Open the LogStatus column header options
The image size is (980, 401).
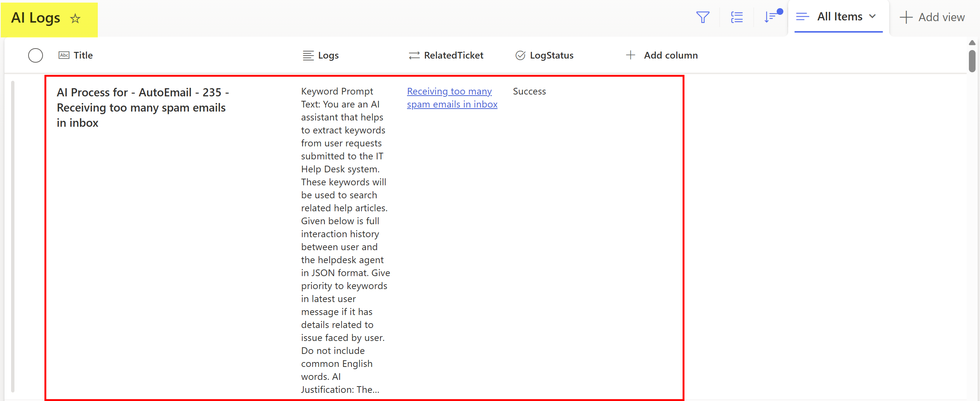click(x=551, y=56)
